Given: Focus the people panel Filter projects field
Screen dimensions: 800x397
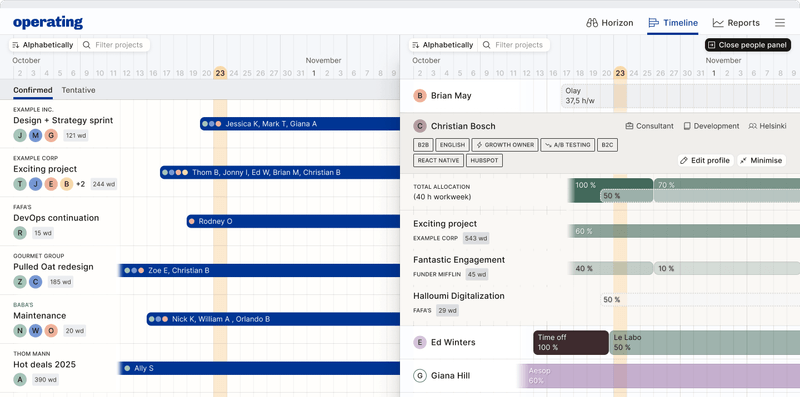Looking at the screenshot, I should click(514, 45).
